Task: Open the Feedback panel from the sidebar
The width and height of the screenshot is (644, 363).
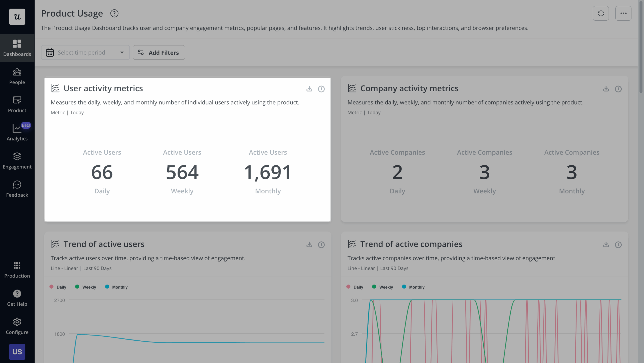Action: pyautogui.click(x=17, y=188)
